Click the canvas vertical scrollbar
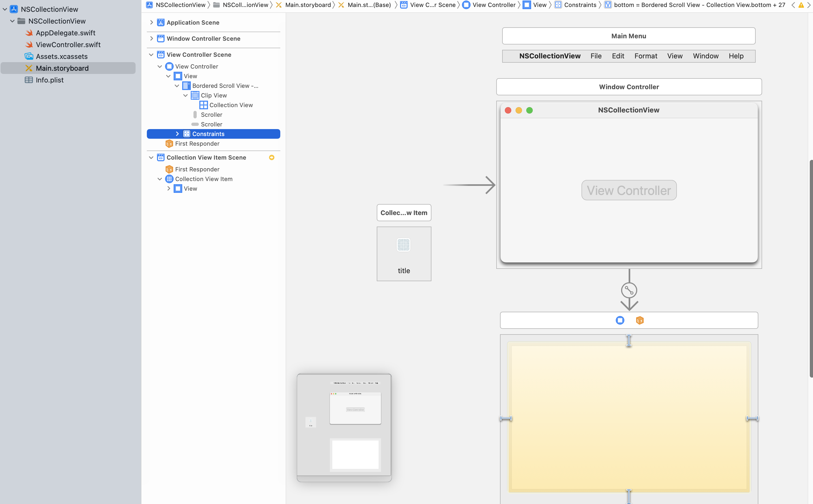This screenshot has height=504, width=813. (811, 268)
